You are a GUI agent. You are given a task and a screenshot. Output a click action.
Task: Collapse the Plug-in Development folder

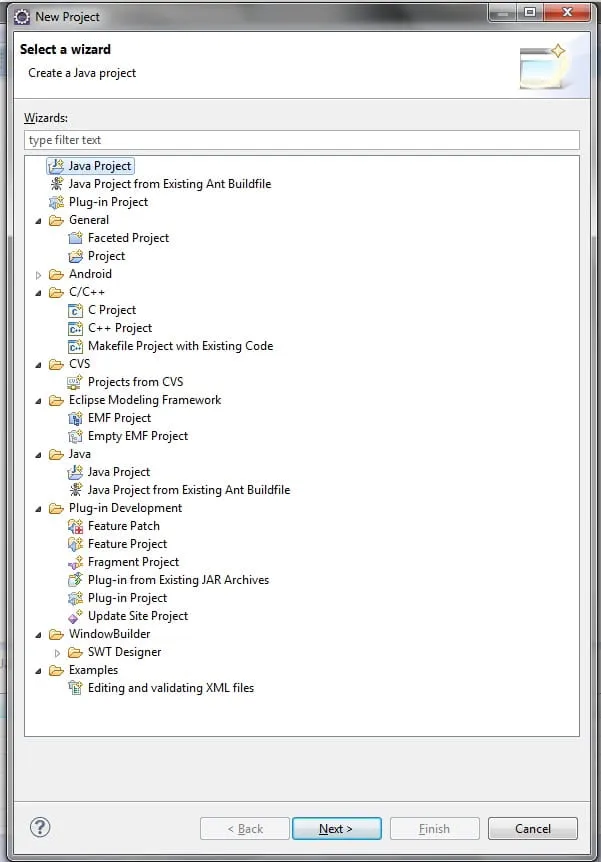pyautogui.click(x=39, y=508)
